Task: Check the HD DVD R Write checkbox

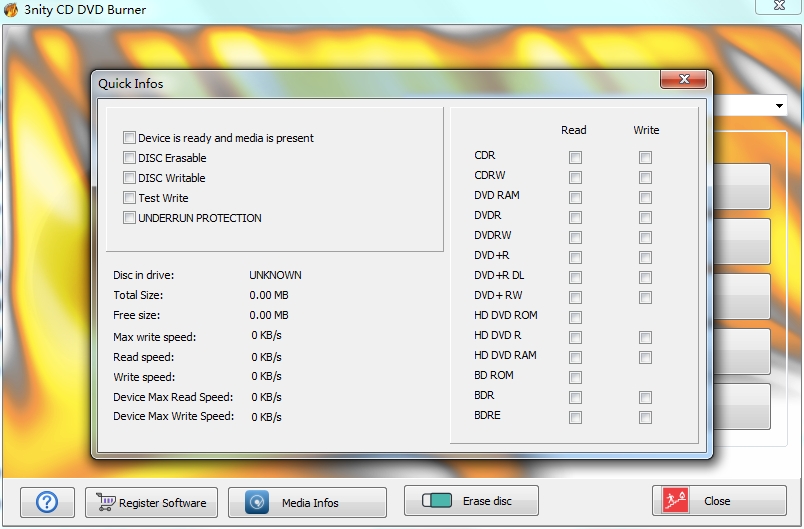Action: click(x=645, y=337)
